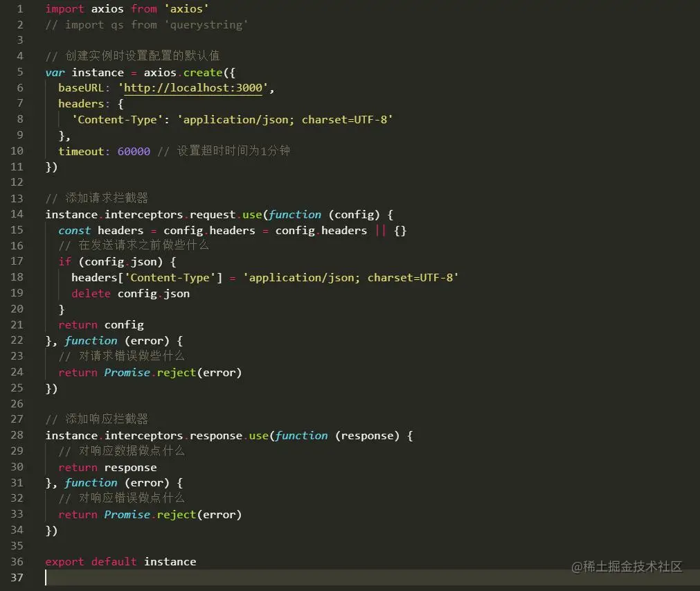The width and height of the screenshot is (700, 591).
Task: Click the '(config)' parameter on line 14
Action: pos(354,215)
